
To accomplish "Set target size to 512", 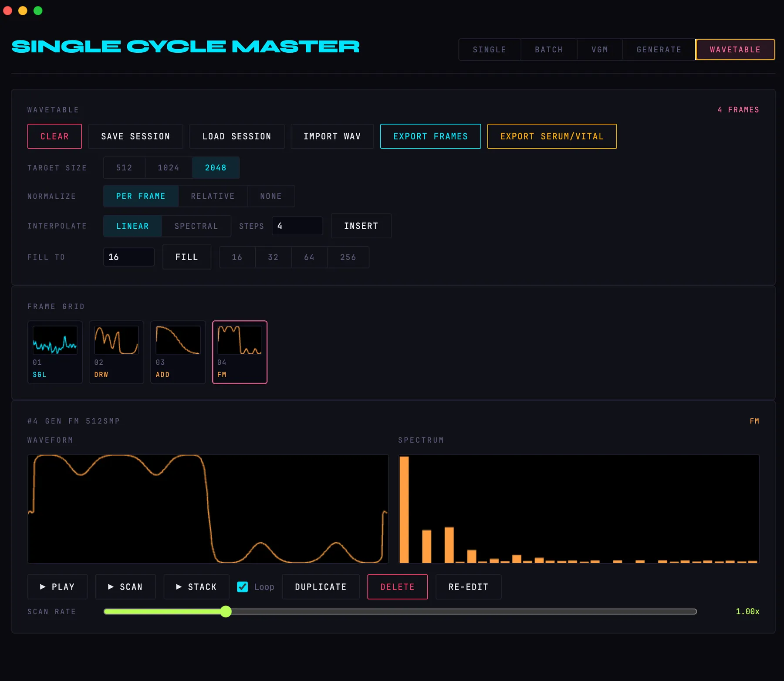I will (x=124, y=168).
